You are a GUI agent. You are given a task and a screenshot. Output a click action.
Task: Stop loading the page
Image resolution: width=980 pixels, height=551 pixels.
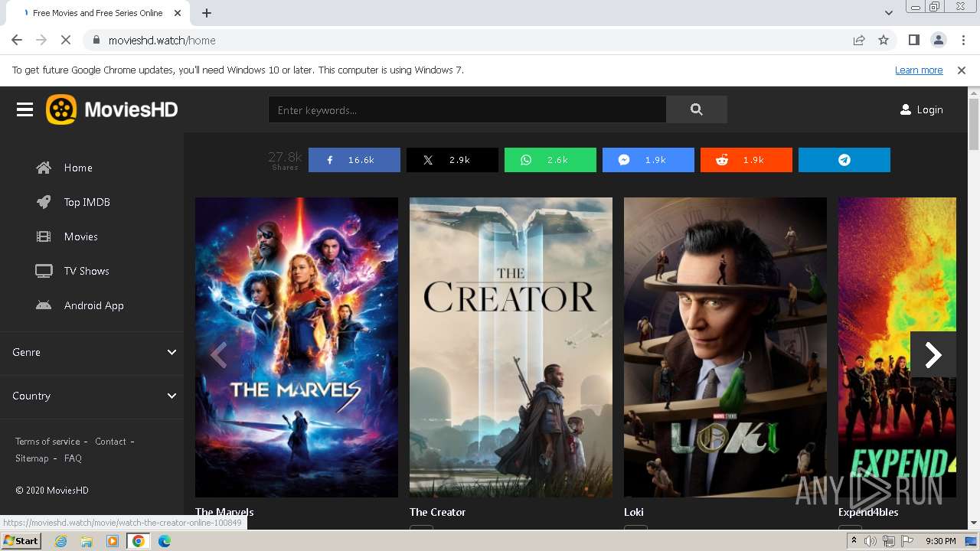66,40
